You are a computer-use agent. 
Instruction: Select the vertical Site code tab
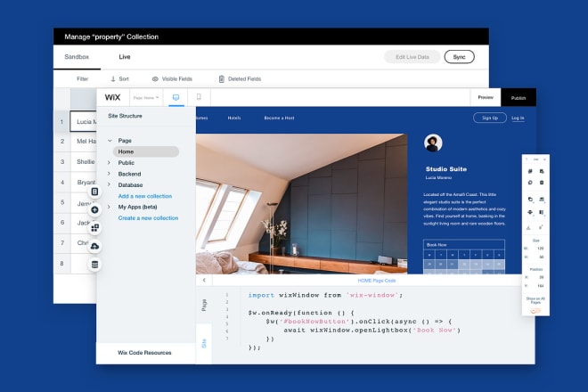(x=204, y=343)
